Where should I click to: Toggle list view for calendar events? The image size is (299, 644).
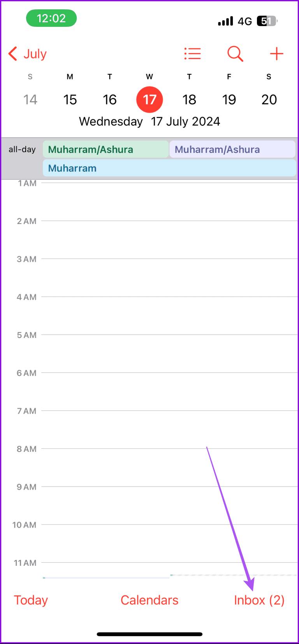(192, 54)
